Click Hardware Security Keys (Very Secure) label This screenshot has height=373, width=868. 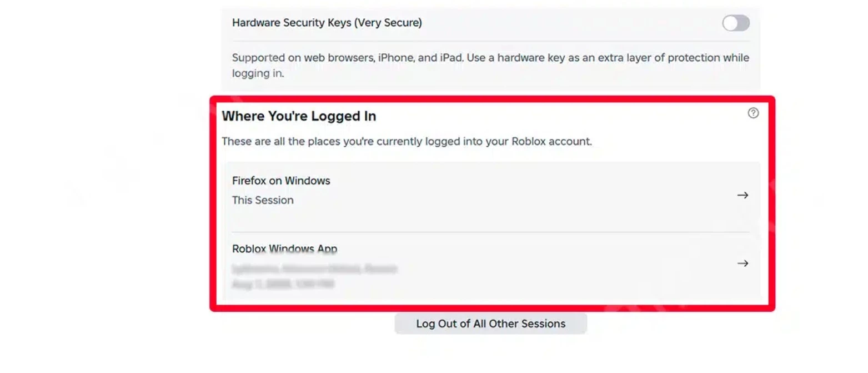tap(327, 23)
